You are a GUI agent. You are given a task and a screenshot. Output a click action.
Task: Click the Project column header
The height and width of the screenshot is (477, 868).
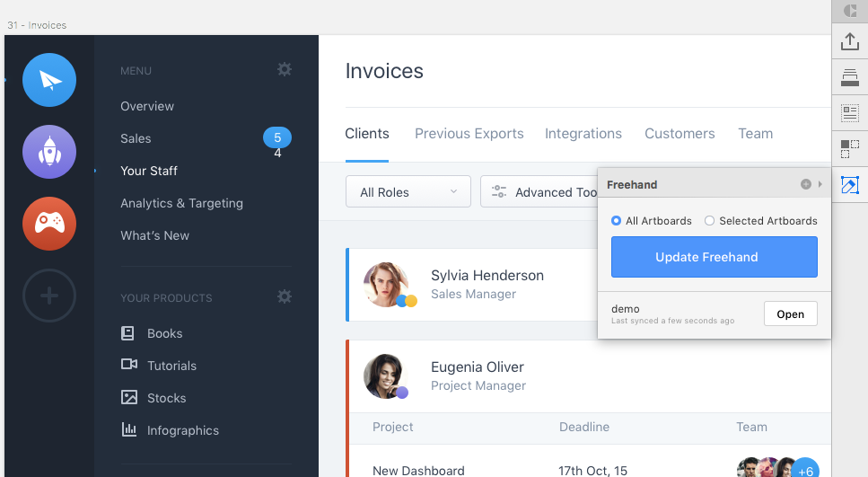(x=392, y=427)
